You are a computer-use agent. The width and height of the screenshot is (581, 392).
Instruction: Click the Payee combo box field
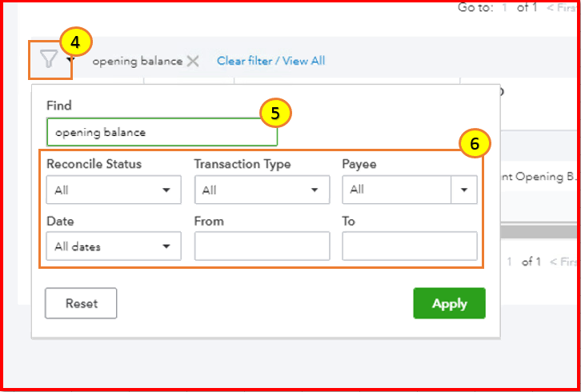[x=397, y=190]
